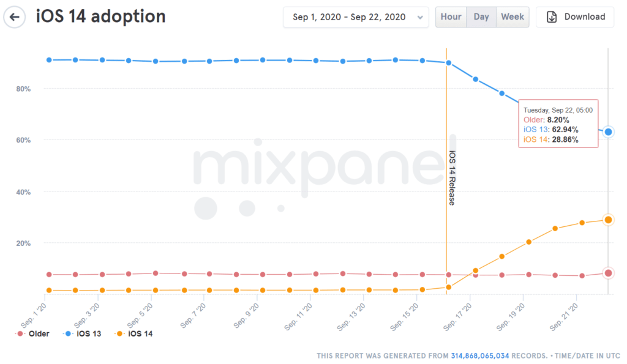Switch to Day granularity
This screenshot has height=364, width=627.
pyautogui.click(x=481, y=17)
